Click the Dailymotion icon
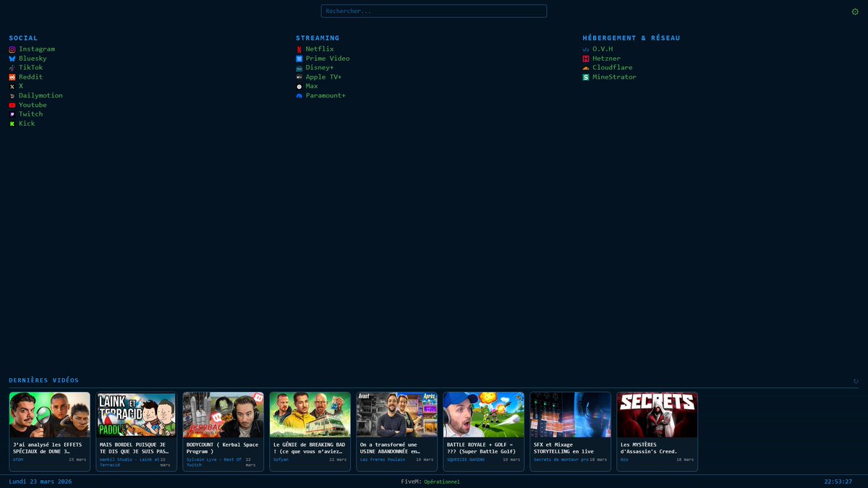The height and width of the screenshot is (488, 868). pyautogui.click(x=12, y=95)
